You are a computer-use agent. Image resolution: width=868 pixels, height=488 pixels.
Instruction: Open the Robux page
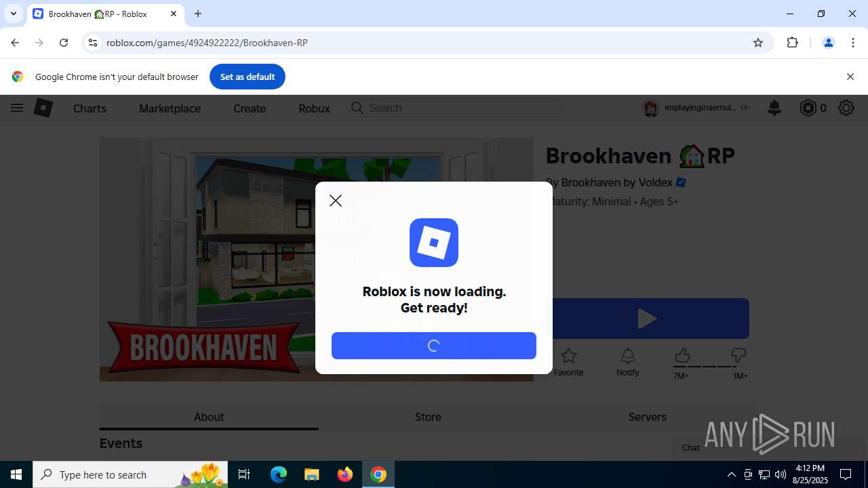point(314,108)
